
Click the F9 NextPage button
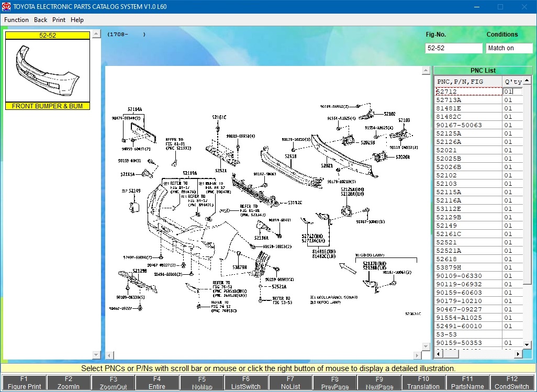(x=379, y=383)
